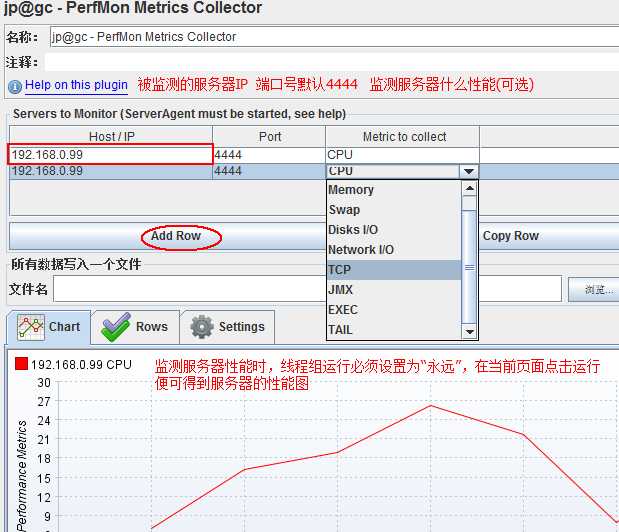Click the green checkmark icon on Rows tab

[x=115, y=327]
